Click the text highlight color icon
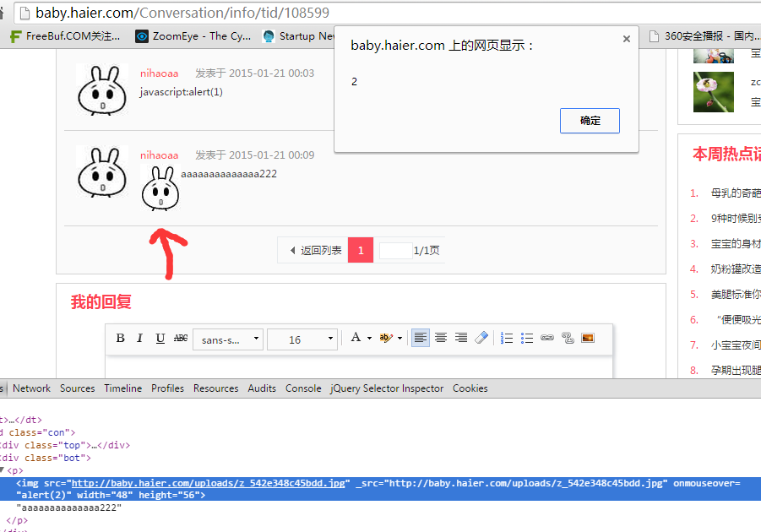761x532 pixels. (x=386, y=338)
